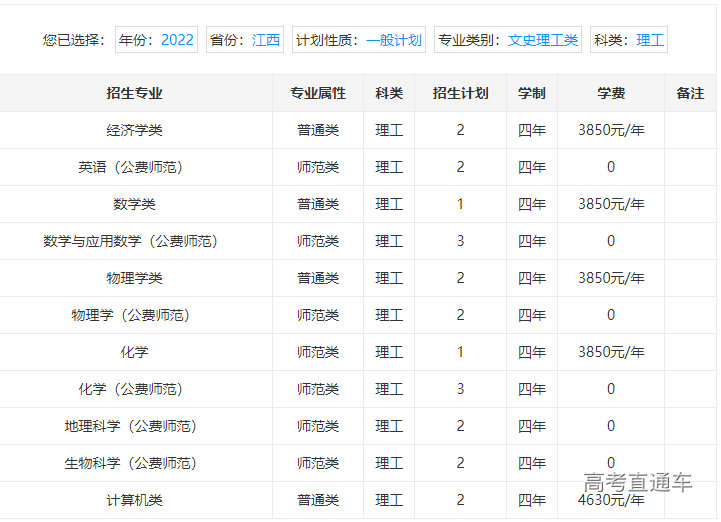Click the 招生专业 column header
The width and height of the screenshot is (721, 522).
(134, 93)
